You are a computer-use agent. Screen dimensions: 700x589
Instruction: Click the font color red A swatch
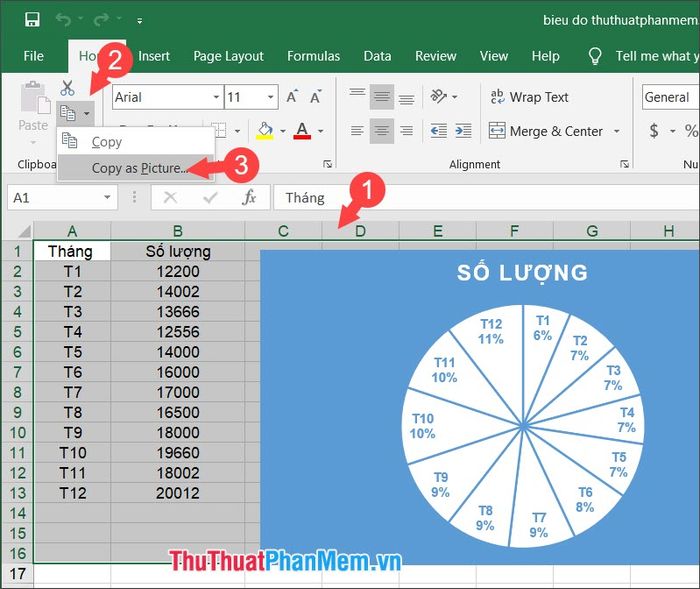tap(301, 131)
